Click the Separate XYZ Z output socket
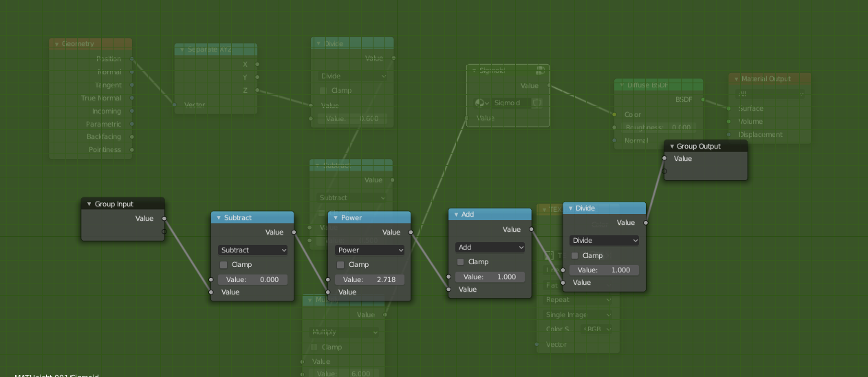This screenshot has width=868, height=377. pos(257,91)
